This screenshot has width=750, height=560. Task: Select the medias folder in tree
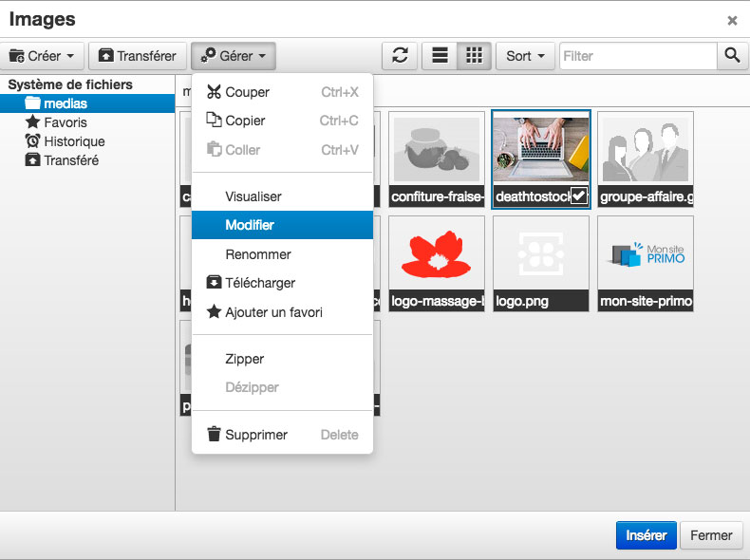coord(87,103)
